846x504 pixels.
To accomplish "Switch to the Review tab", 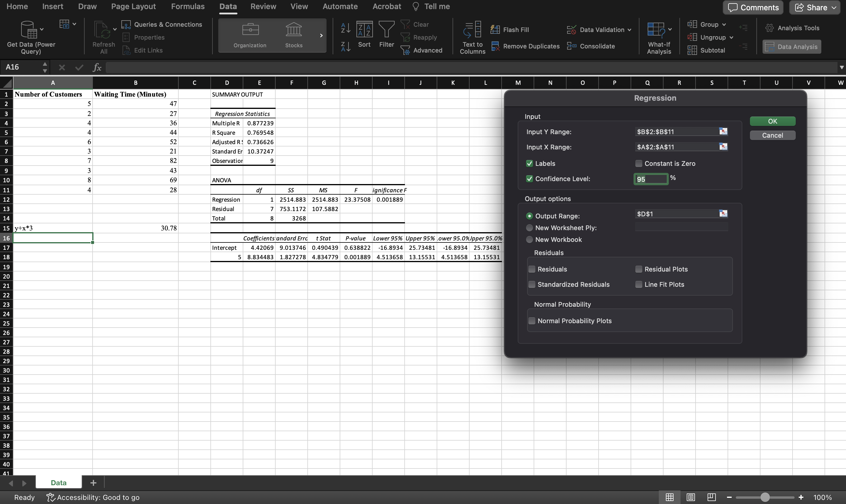I will pos(263,6).
